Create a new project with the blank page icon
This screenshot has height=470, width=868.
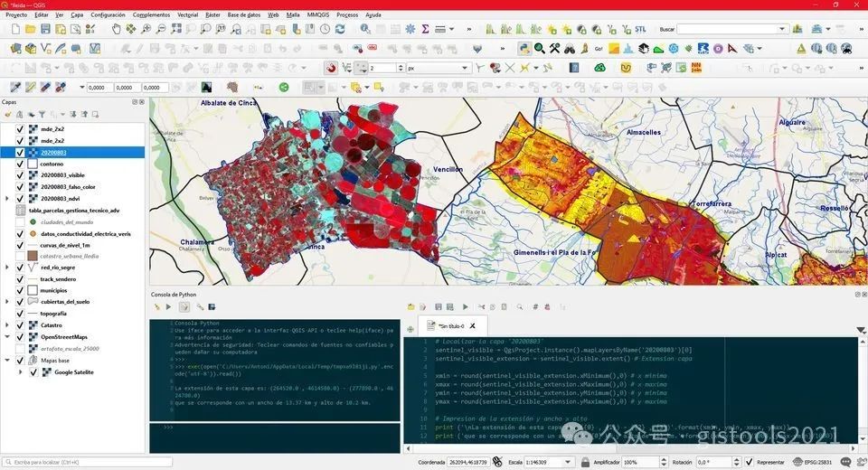click(15, 29)
